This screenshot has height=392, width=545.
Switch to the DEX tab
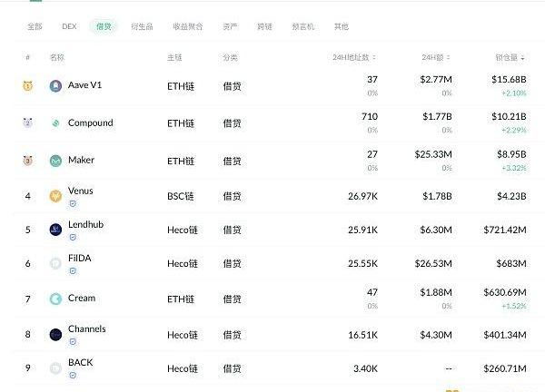(69, 27)
